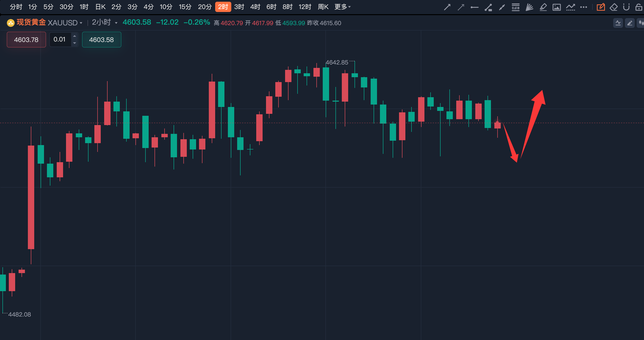Viewport: 644px width, 340px height.
Task: Expand the XAUUSD symbol dropdown
Action: (x=81, y=23)
